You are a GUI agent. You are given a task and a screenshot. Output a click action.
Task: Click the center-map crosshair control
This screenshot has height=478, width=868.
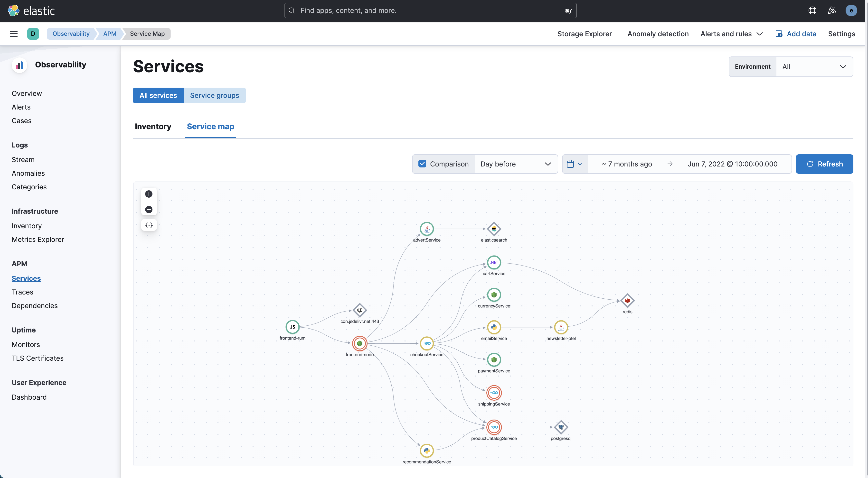[149, 225]
